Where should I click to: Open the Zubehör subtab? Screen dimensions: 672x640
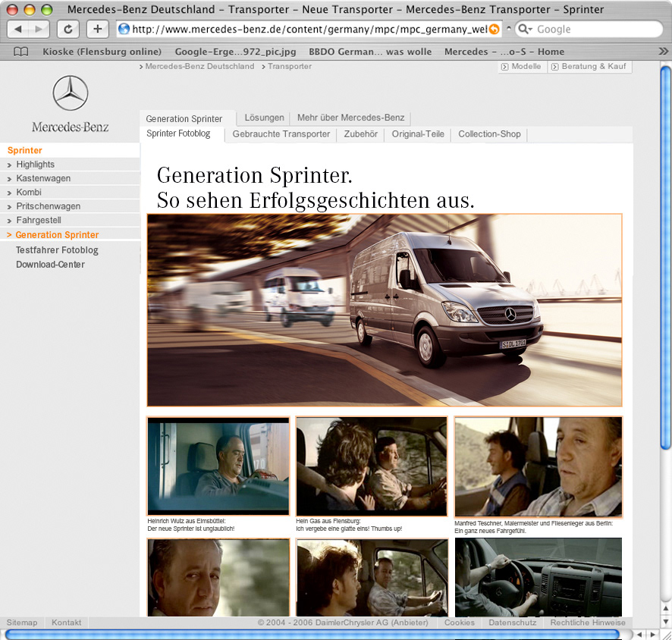tap(361, 134)
